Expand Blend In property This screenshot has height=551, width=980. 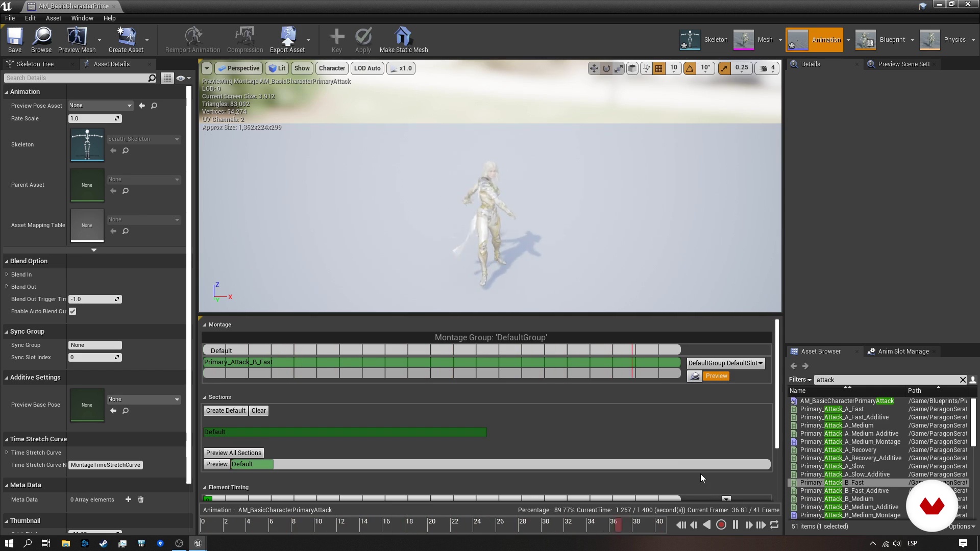(x=7, y=274)
